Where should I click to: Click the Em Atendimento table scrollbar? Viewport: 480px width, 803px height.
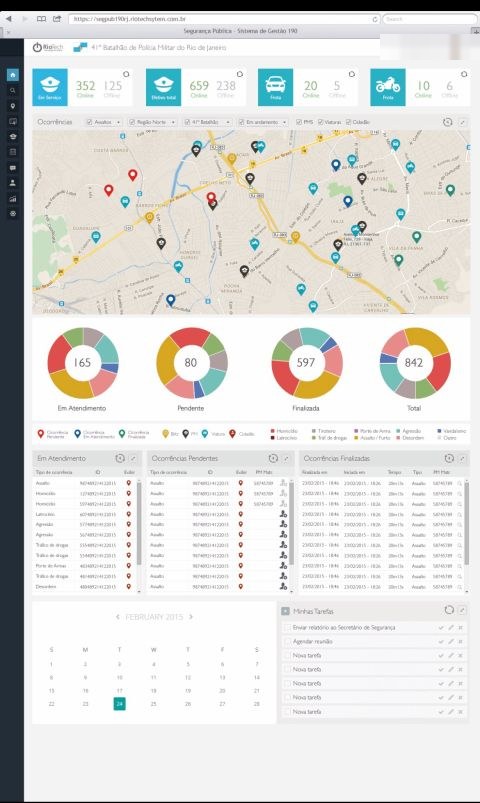click(139, 521)
